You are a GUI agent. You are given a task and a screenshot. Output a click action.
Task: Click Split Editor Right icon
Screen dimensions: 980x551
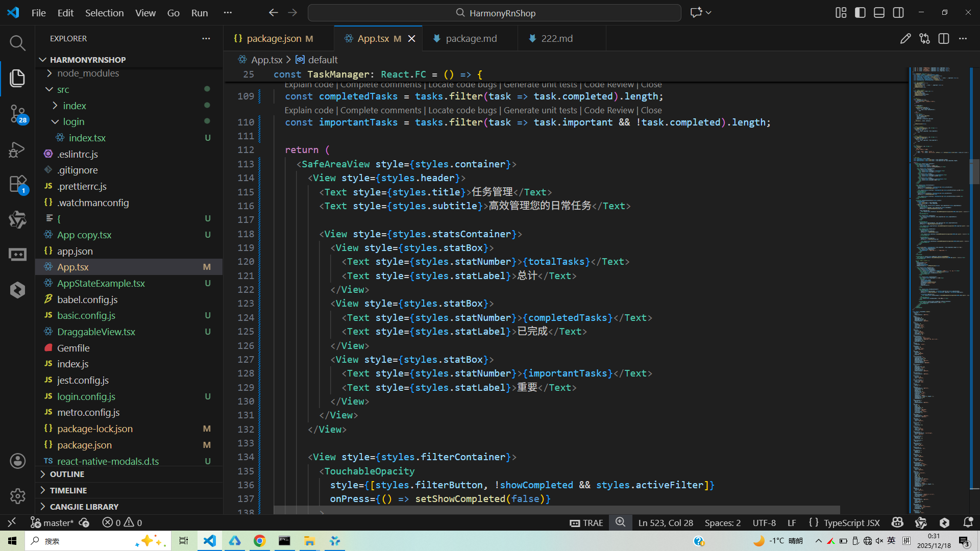coord(943,39)
